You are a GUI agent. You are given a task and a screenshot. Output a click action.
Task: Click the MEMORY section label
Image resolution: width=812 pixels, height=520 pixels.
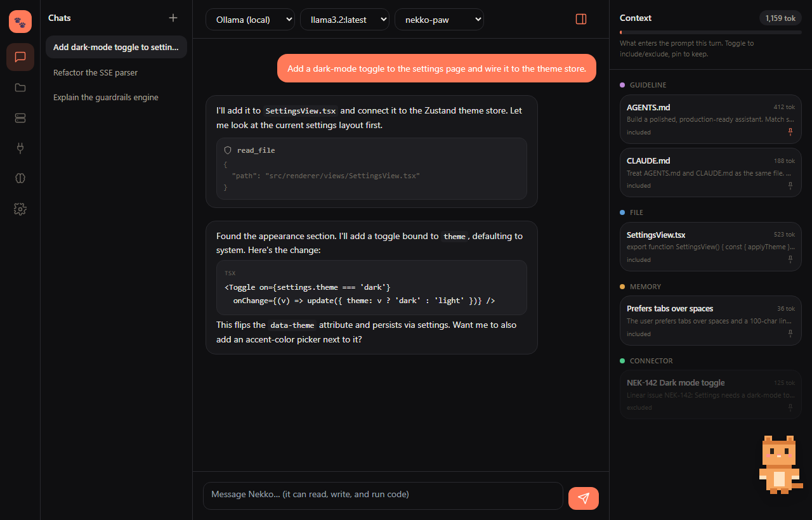[645, 287]
